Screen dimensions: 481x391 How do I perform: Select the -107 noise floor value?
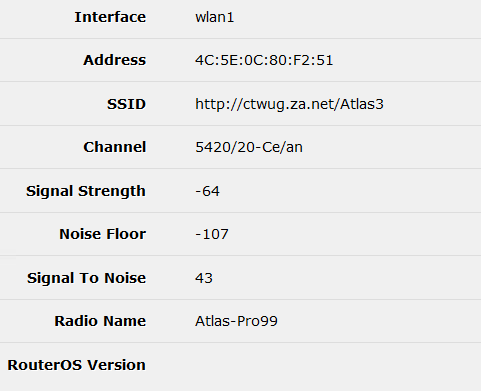point(212,234)
